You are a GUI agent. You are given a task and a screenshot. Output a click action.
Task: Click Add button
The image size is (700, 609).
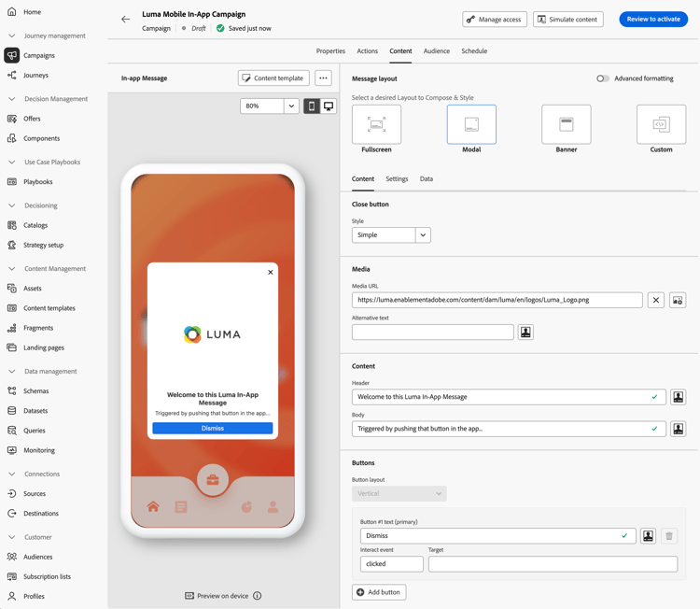(379, 592)
